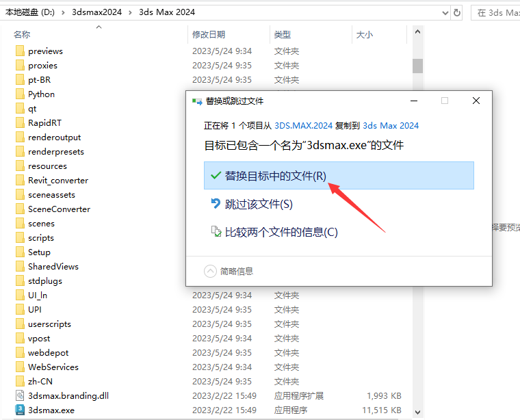This screenshot has height=420, width=520.
Task: Select the WebServices folder name
Action: click(53, 367)
